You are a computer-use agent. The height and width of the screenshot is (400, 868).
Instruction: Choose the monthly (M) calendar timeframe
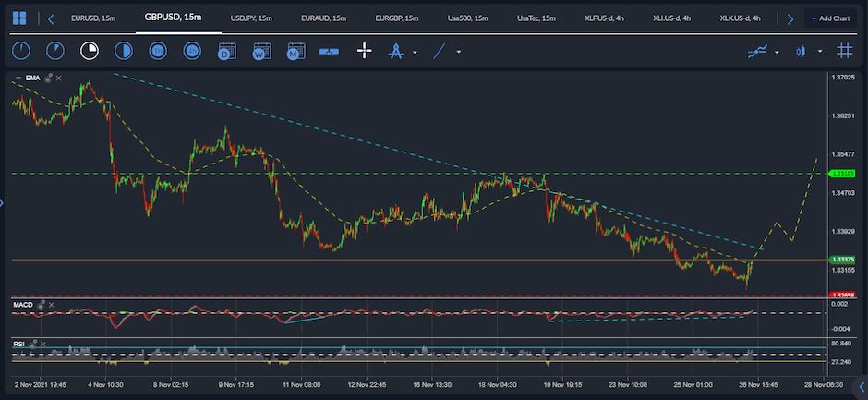point(296,51)
